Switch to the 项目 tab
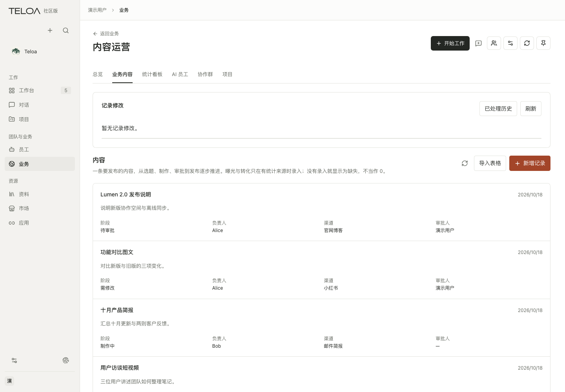 228,74
